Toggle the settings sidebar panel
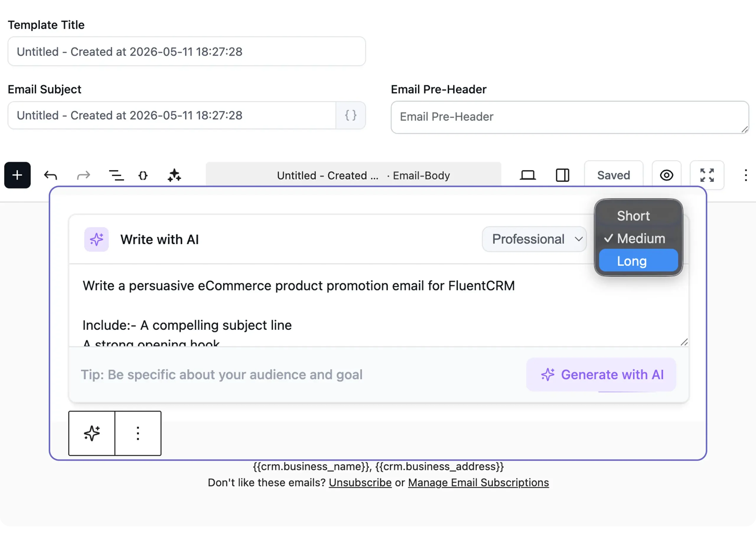The height and width of the screenshot is (547, 756). tap(562, 175)
